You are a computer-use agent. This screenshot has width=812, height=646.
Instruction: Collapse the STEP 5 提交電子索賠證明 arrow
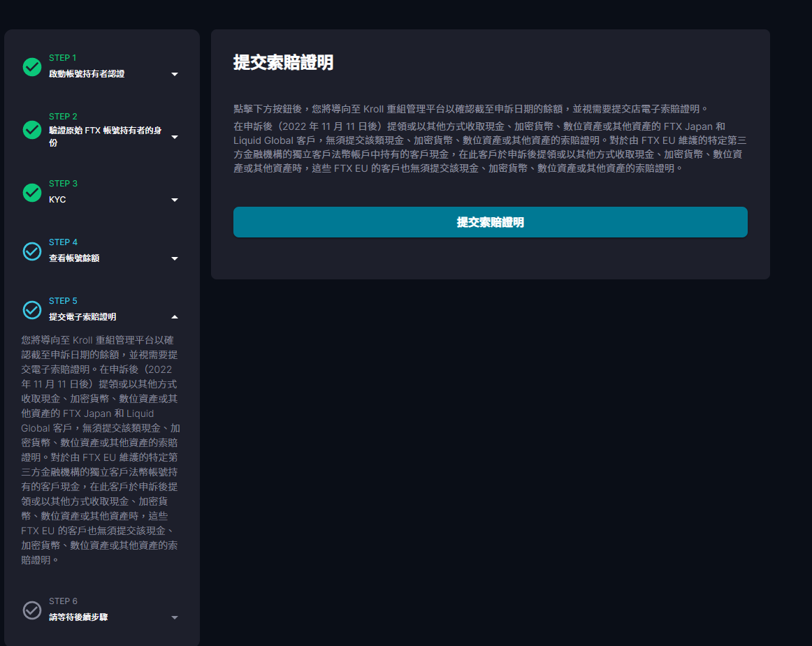coord(175,317)
